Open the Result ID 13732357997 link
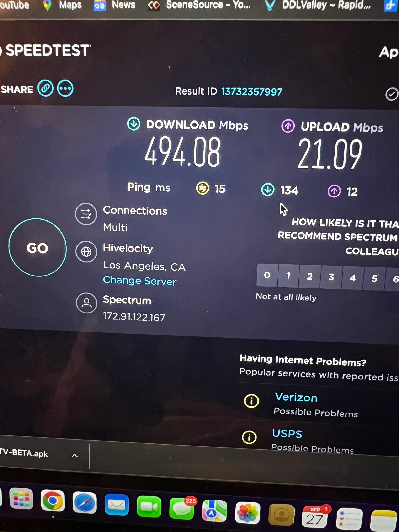The width and height of the screenshot is (399, 532). (252, 92)
